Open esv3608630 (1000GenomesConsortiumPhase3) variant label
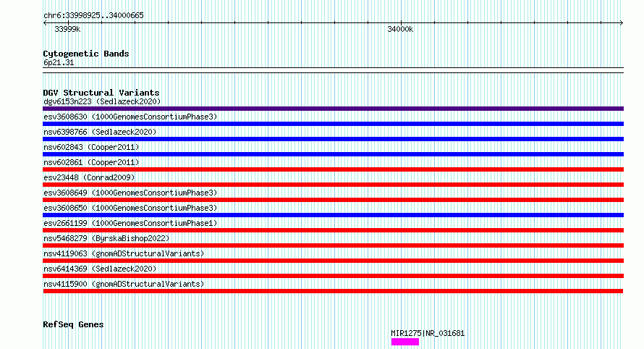The height and width of the screenshot is (349, 644). 130,117
